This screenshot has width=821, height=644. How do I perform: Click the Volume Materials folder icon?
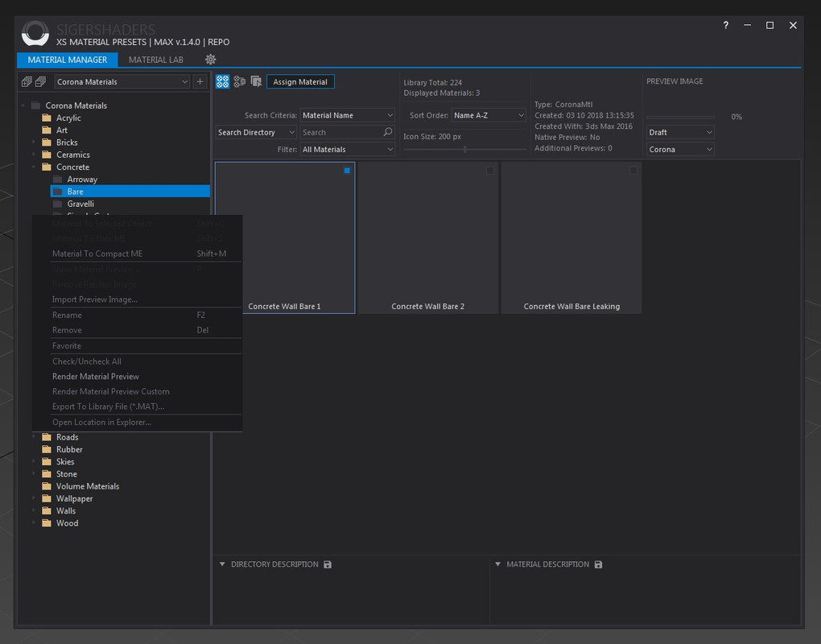(x=47, y=486)
